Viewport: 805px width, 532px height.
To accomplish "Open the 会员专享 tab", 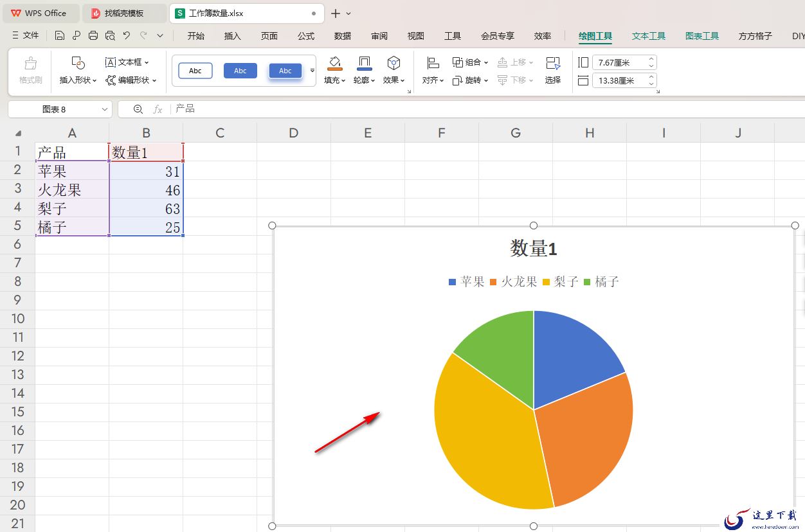I will click(498, 36).
